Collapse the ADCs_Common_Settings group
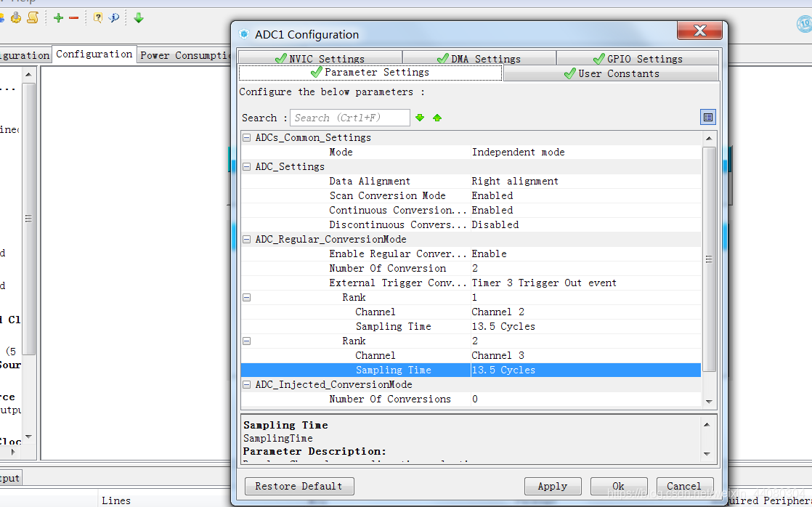 [247, 138]
